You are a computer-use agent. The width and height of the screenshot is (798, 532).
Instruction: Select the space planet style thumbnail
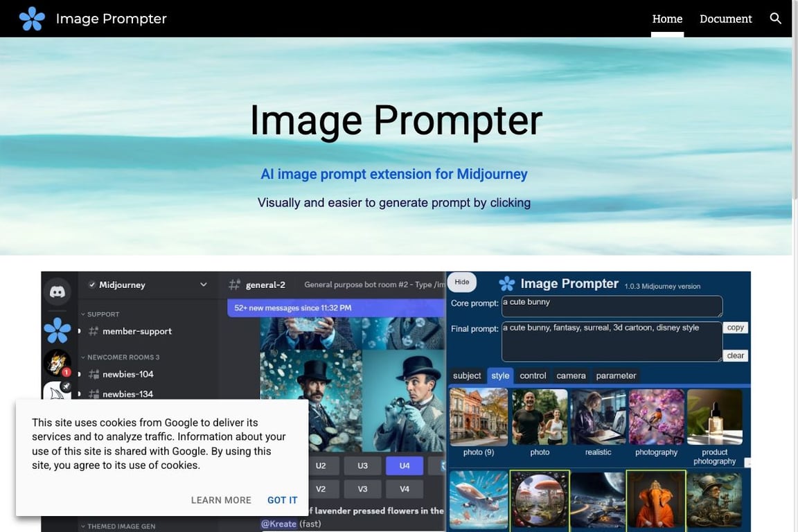[x=598, y=499]
